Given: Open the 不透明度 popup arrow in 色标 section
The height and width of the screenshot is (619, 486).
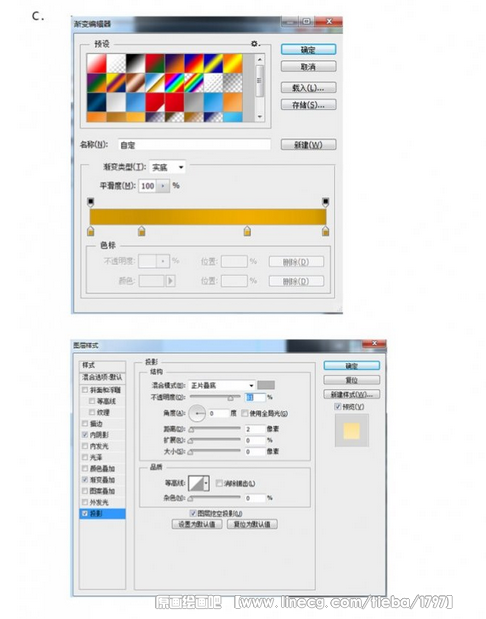Looking at the screenshot, I should pyautogui.click(x=163, y=261).
